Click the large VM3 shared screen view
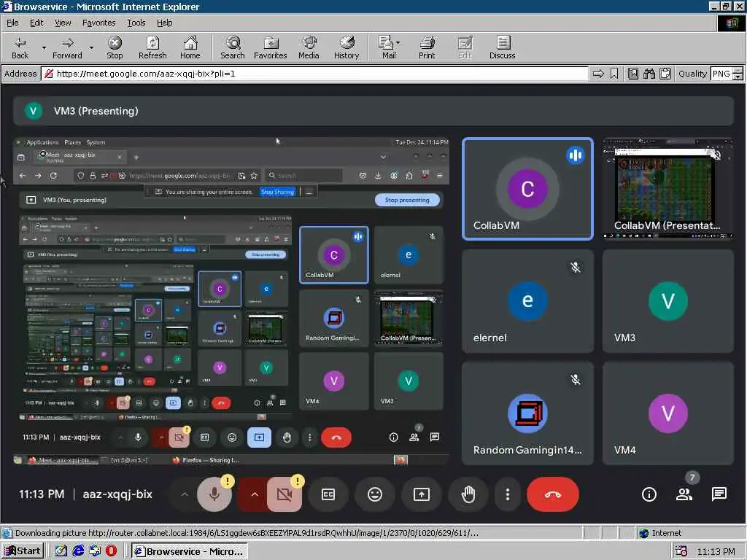 click(x=231, y=301)
